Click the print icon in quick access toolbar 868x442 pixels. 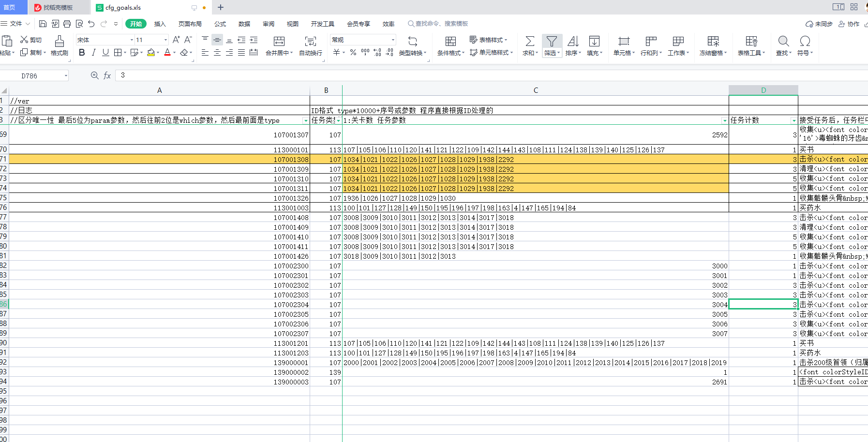(67, 24)
